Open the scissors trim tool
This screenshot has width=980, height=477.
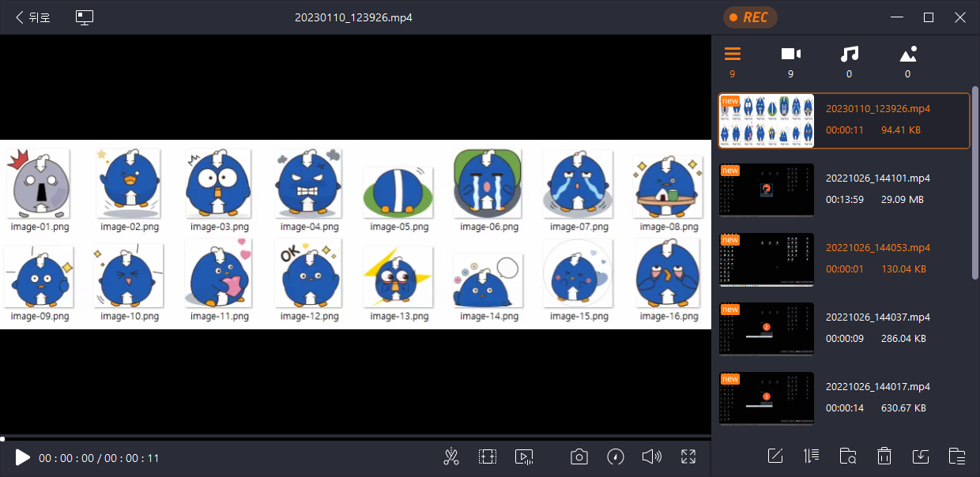click(451, 456)
